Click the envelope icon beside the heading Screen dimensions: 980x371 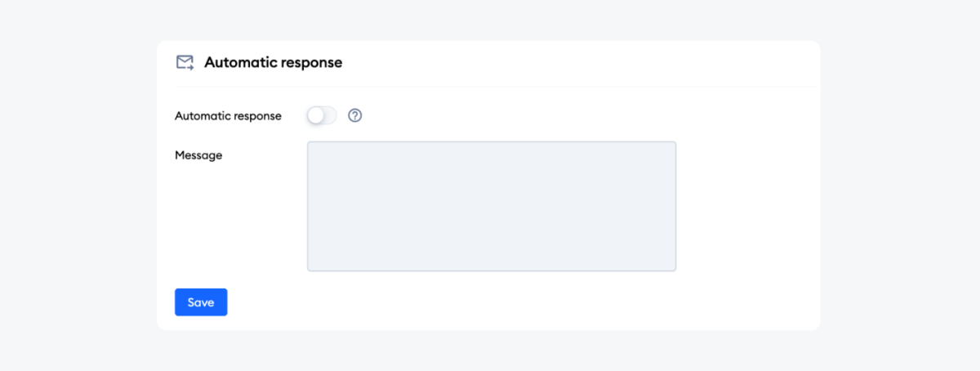tap(185, 63)
